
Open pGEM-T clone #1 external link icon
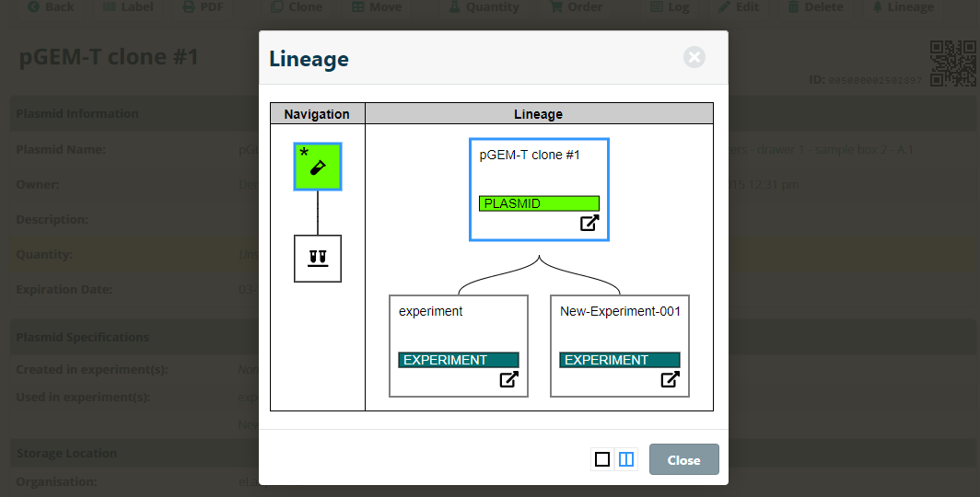pyautogui.click(x=589, y=223)
